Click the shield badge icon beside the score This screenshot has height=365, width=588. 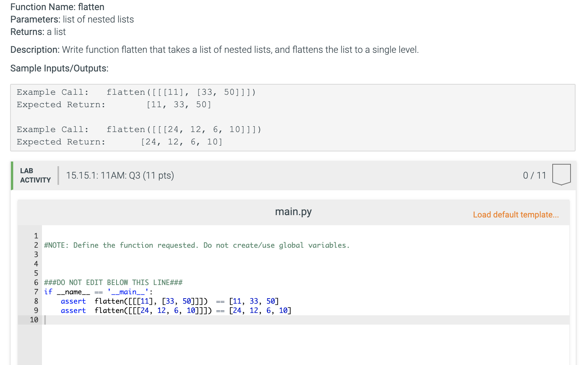(561, 175)
